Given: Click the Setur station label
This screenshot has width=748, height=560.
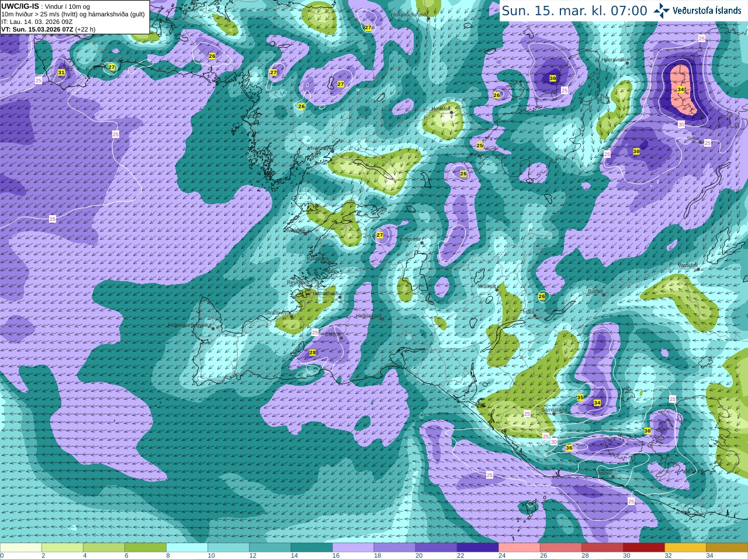Looking at the screenshot, I should point(692,139).
